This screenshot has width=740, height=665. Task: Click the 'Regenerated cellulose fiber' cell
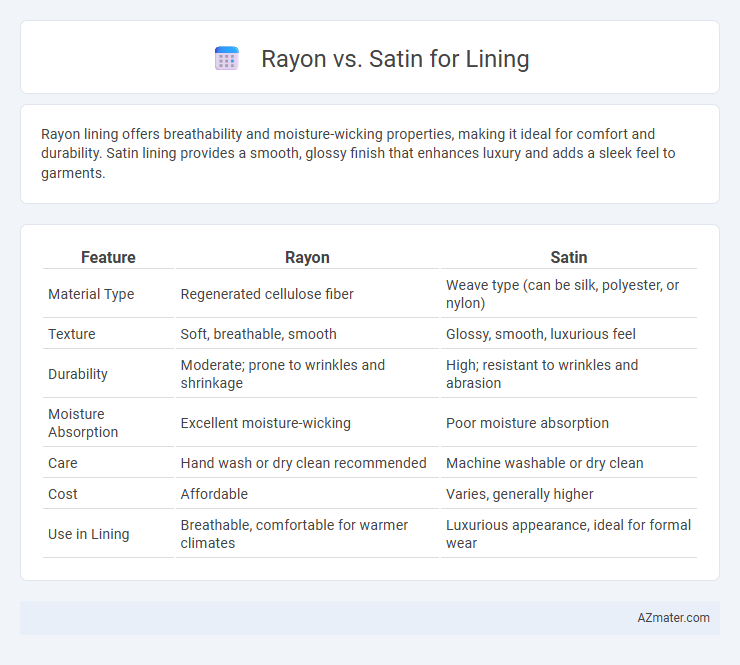pyautogui.click(x=307, y=294)
